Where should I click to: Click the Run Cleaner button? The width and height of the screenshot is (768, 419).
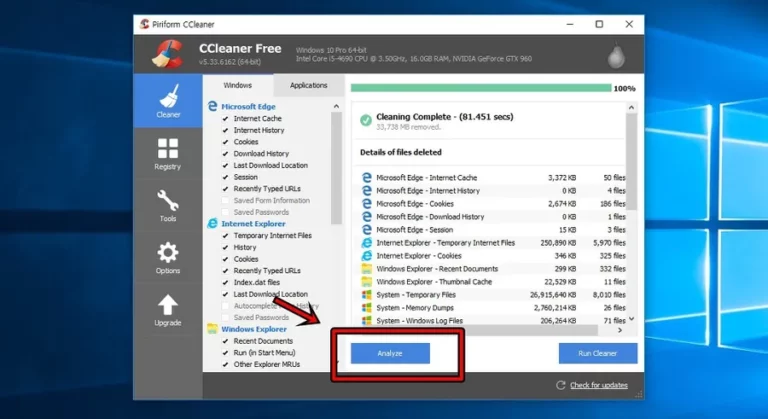[x=598, y=353]
